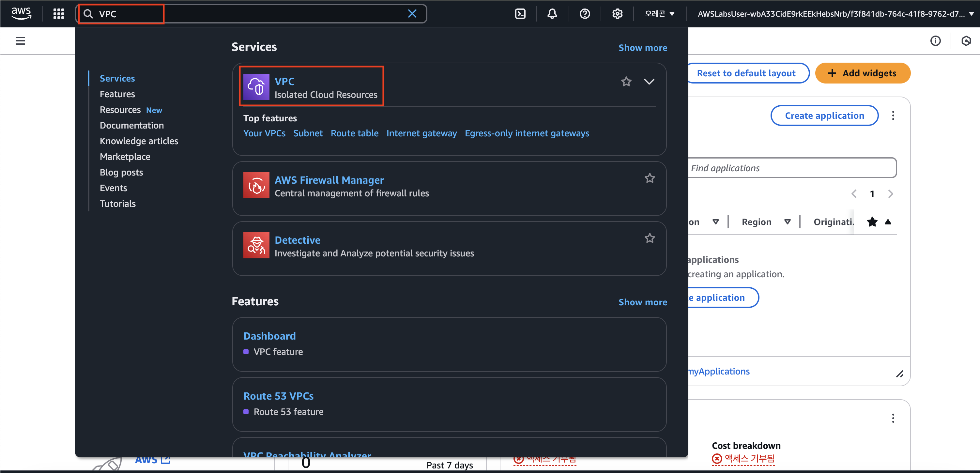The height and width of the screenshot is (473, 980).
Task: Open the Internet gateway feature link
Action: [x=421, y=133]
